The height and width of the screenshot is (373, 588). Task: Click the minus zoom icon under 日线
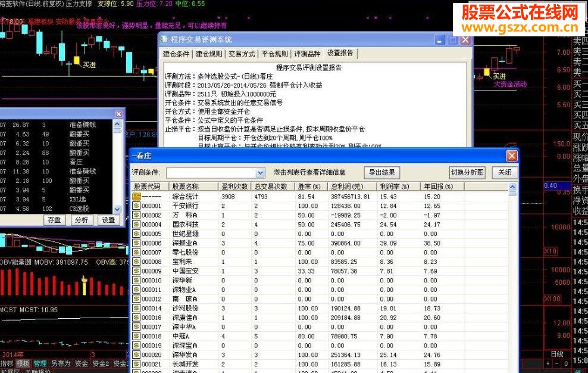point(557,363)
